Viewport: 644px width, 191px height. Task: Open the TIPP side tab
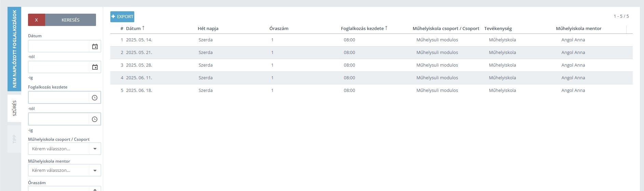[x=14, y=139]
